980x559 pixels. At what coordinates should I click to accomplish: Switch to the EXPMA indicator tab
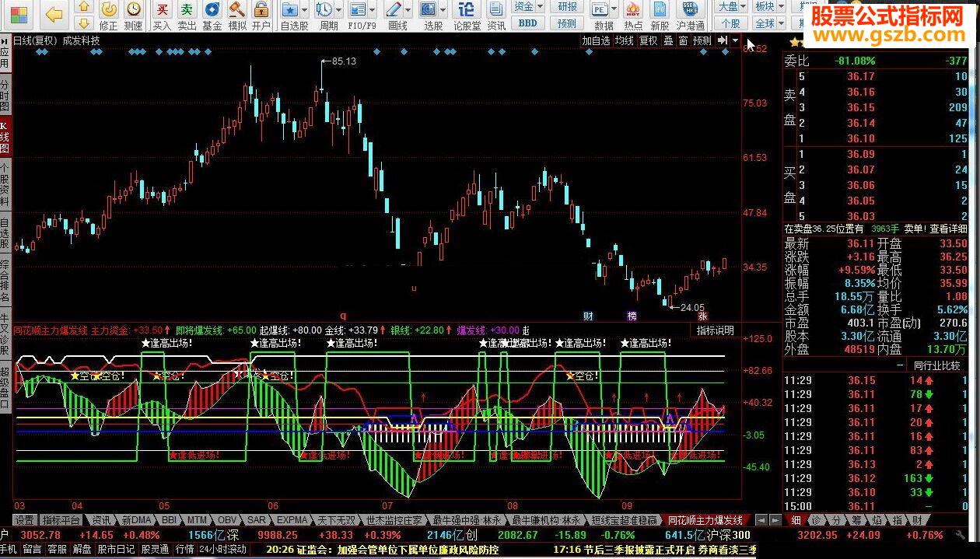[292, 520]
